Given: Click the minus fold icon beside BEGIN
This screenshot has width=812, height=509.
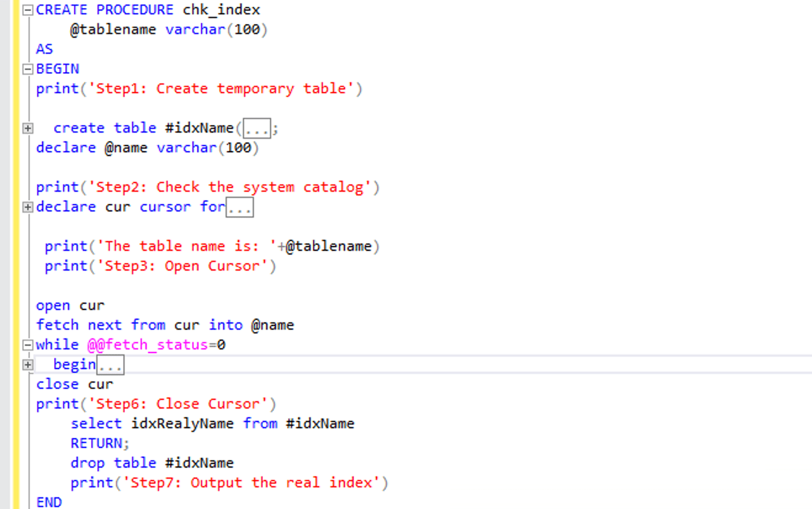Looking at the screenshot, I should point(27,68).
